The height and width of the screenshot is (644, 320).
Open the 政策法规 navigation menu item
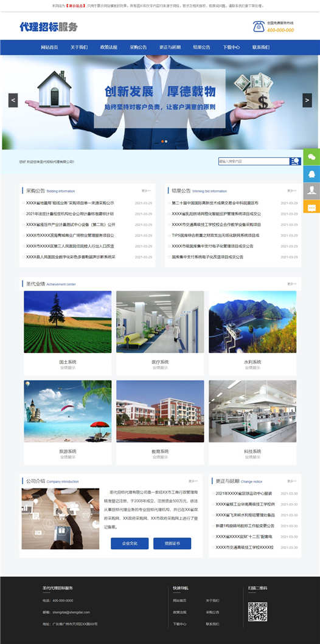coord(108,47)
